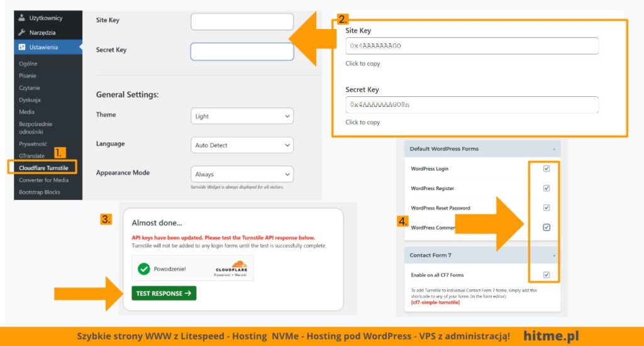
Task: Open Converter for Media settings
Action: (x=43, y=180)
